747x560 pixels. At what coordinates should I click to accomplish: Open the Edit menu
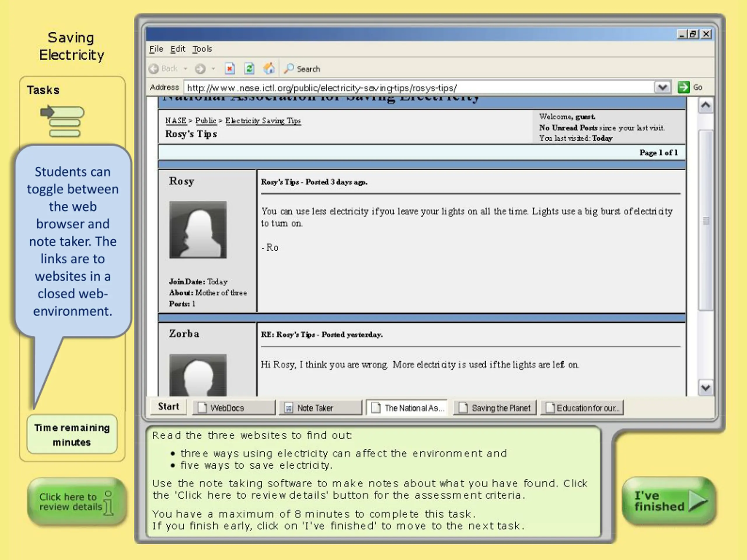pyautogui.click(x=178, y=49)
